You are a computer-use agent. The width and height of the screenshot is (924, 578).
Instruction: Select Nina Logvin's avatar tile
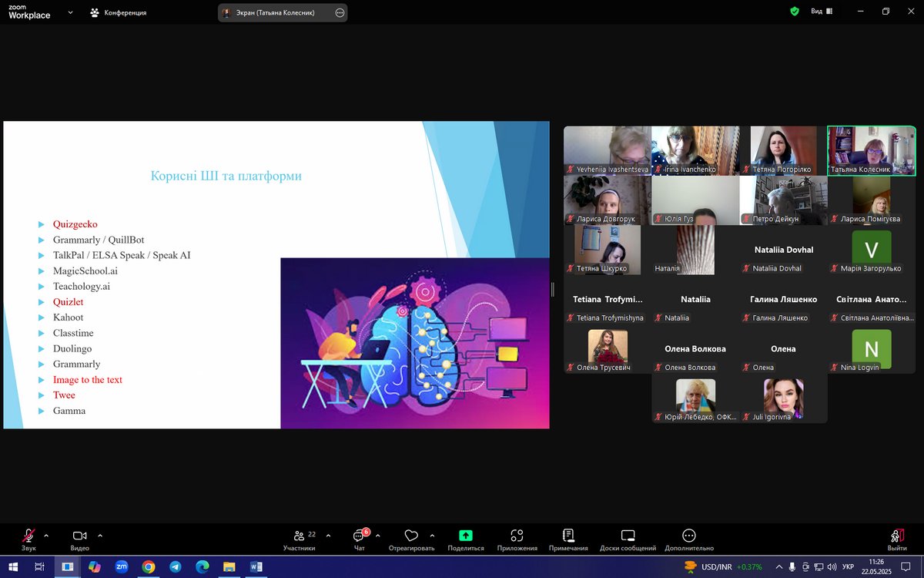pyautogui.click(x=872, y=349)
